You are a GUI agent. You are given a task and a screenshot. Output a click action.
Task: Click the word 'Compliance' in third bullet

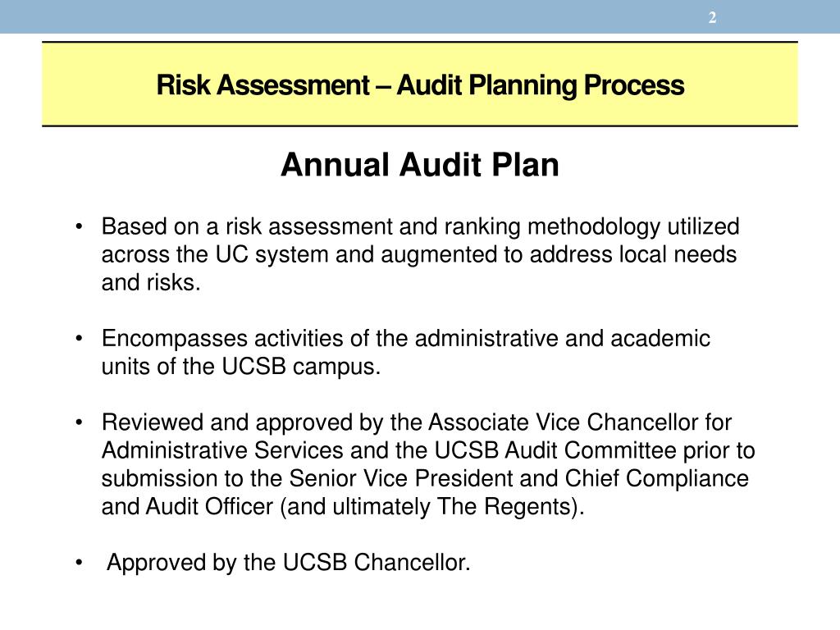[x=687, y=479]
